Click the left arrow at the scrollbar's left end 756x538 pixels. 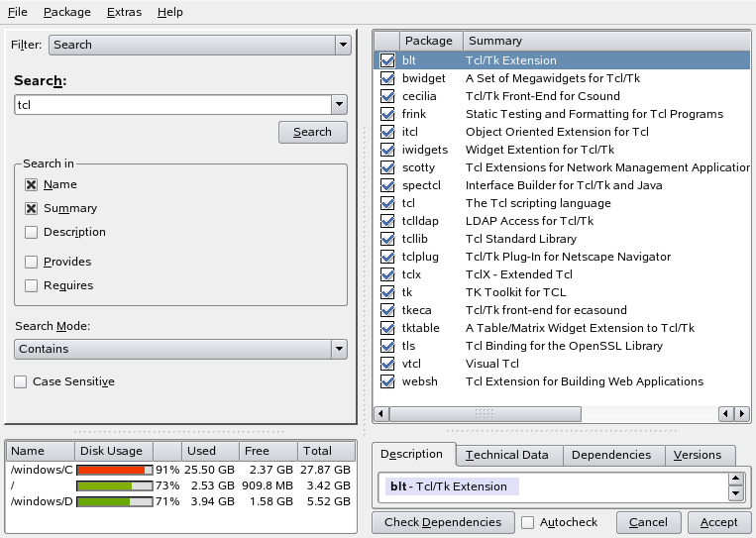[381, 413]
